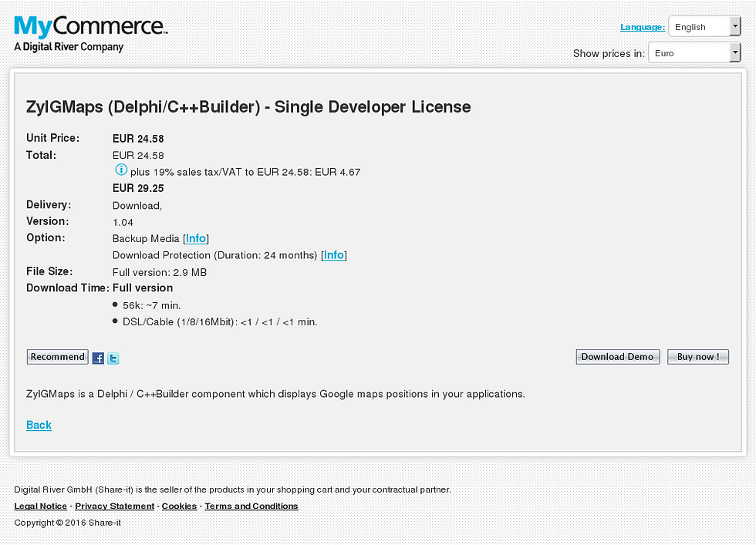Click the 'Download,' delivery value
This screenshot has height=545, width=756.
tap(137, 206)
